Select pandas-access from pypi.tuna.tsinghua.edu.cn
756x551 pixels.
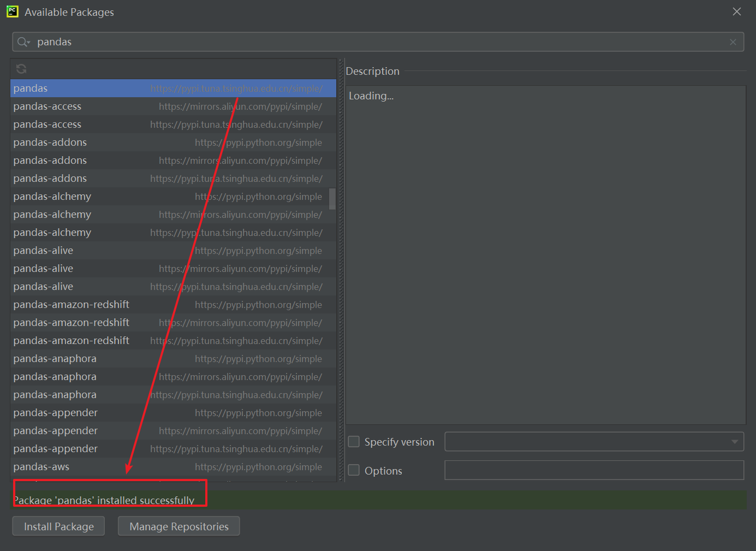point(173,125)
